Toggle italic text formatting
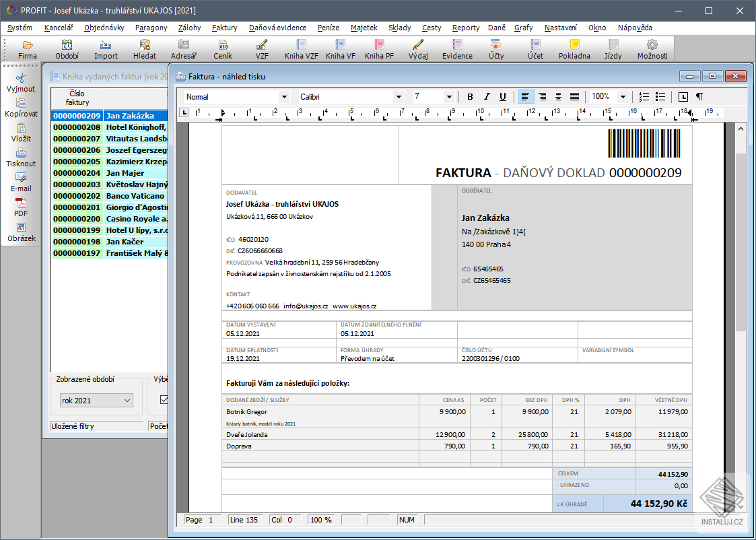Screen dimensions: 756x540 pyautogui.click(x=486, y=97)
